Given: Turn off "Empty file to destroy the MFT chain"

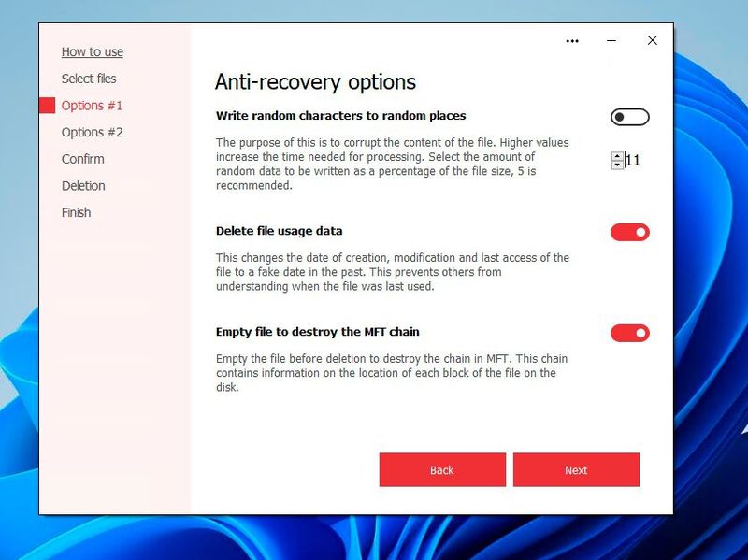Looking at the screenshot, I should coord(629,333).
